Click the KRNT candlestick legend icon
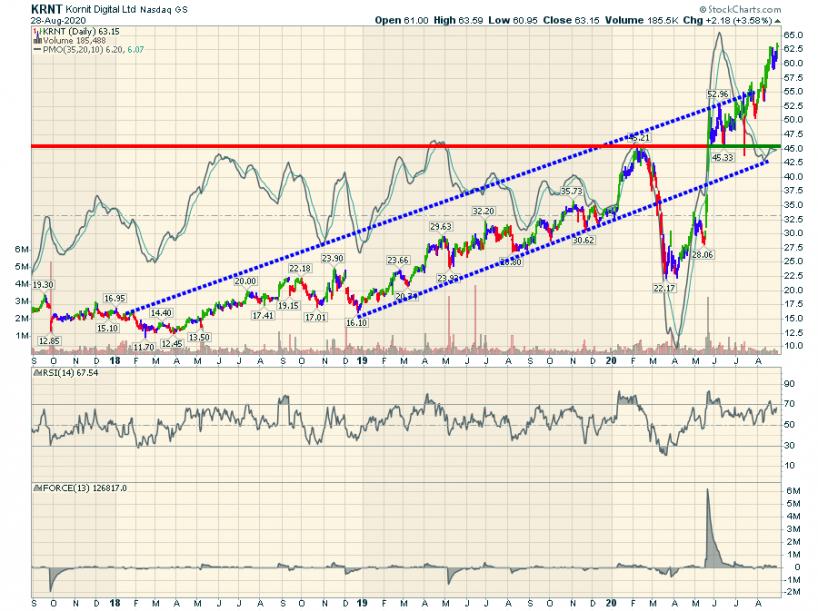This screenshot has width=818, height=611. [35, 32]
